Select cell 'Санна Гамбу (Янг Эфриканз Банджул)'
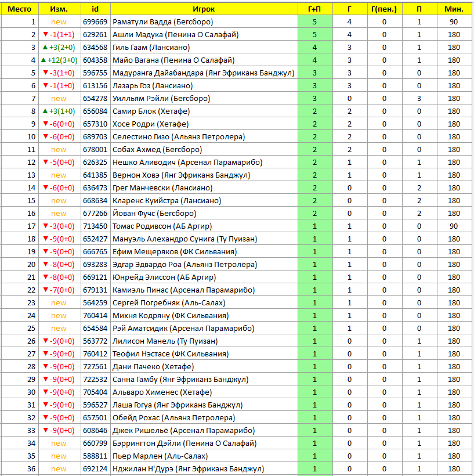Viewport: 474px width, 476px height. click(x=204, y=380)
